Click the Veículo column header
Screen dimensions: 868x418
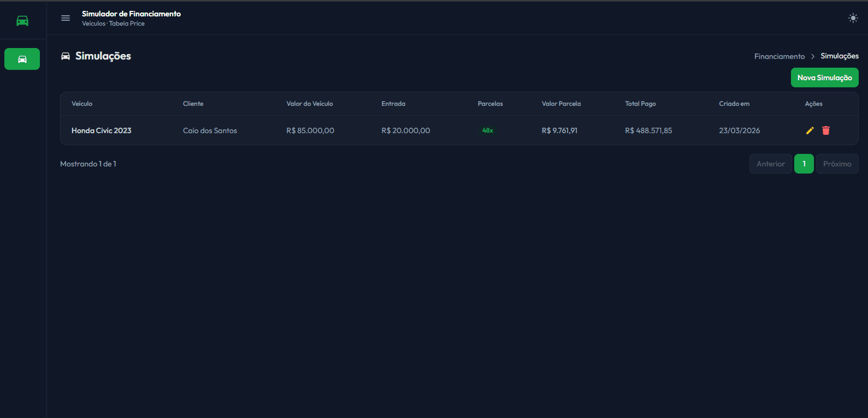(82, 104)
